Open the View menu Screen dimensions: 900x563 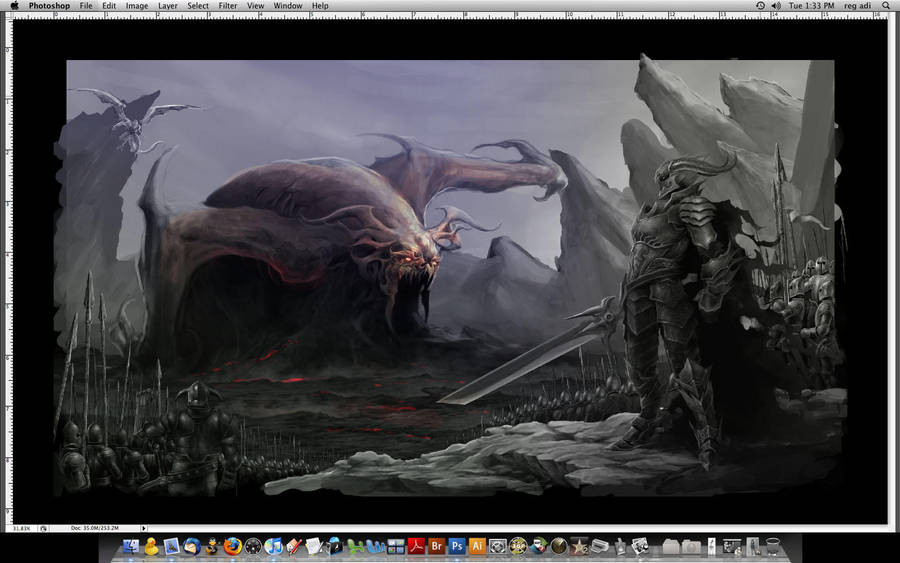tap(255, 6)
